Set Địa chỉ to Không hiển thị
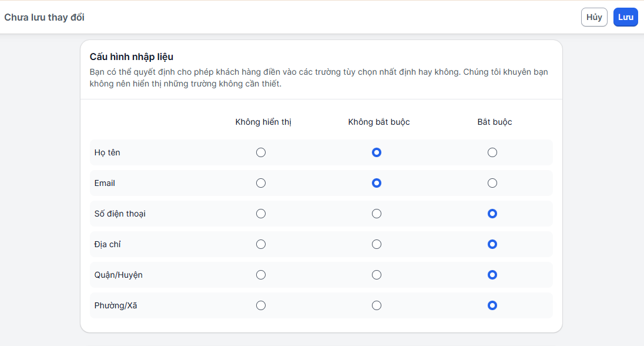644x346 pixels. pyautogui.click(x=261, y=244)
